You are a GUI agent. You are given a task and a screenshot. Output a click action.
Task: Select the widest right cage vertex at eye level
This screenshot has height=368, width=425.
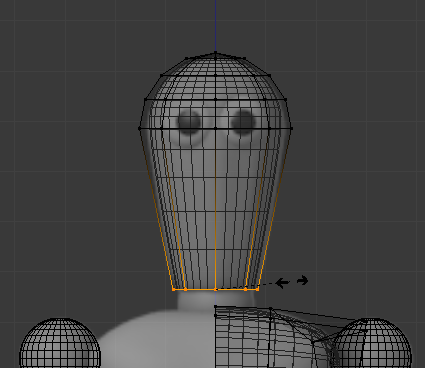pyautogui.click(x=291, y=128)
